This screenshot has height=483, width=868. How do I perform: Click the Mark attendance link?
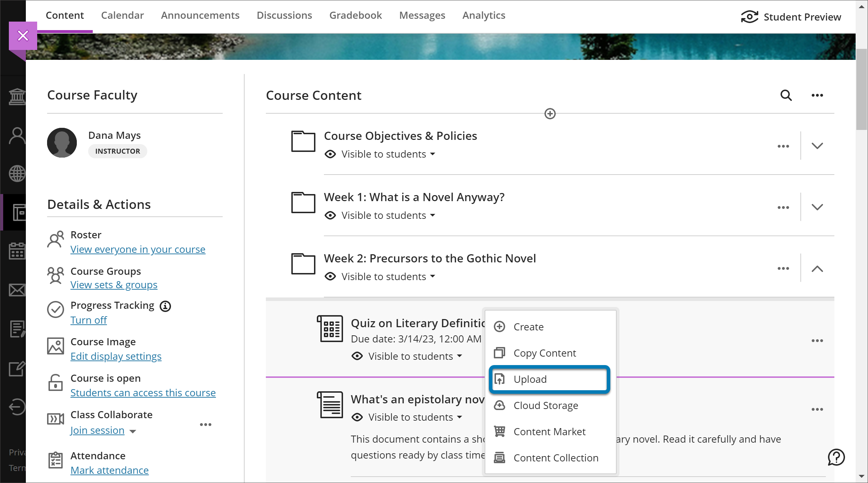coord(109,470)
